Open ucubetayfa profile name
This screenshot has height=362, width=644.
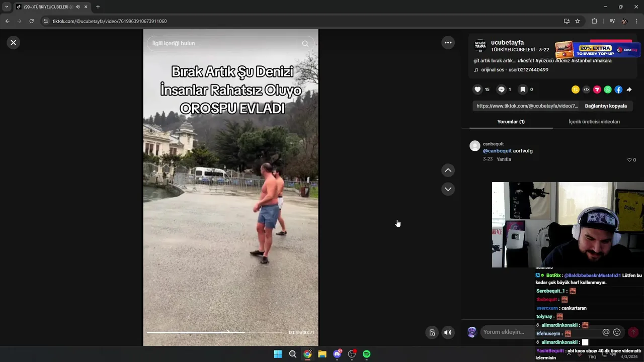pyautogui.click(x=507, y=43)
